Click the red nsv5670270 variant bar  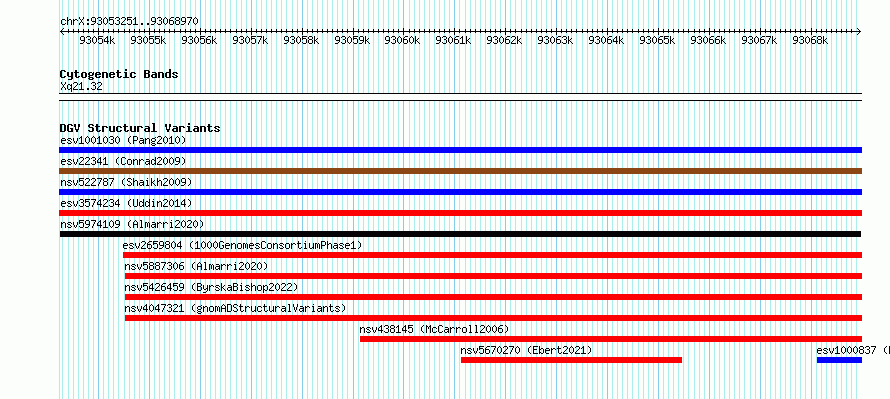click(x=571, y=360)
